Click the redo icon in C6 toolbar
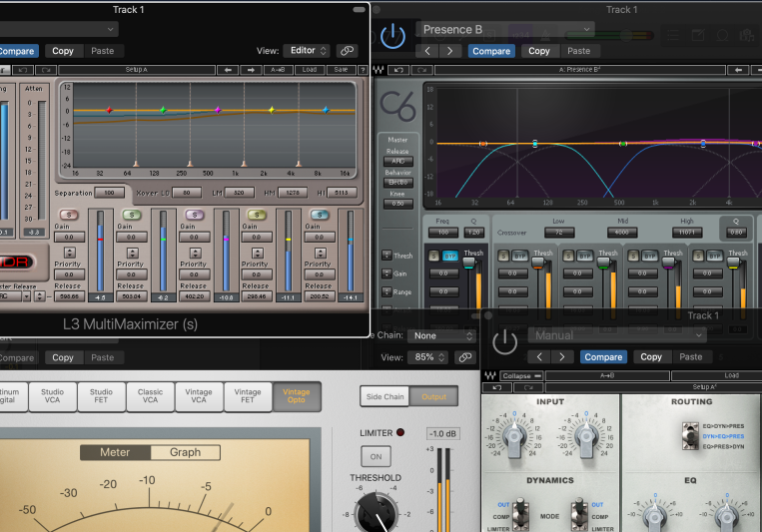Image resolution: width=762 pixels, height=532 pixels. click(x=421, y=70)
